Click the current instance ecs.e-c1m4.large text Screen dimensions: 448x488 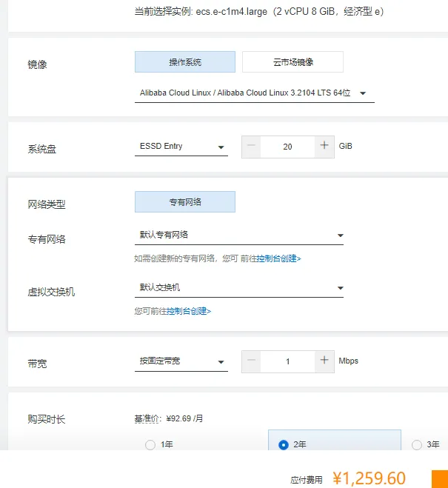(259, 12)
